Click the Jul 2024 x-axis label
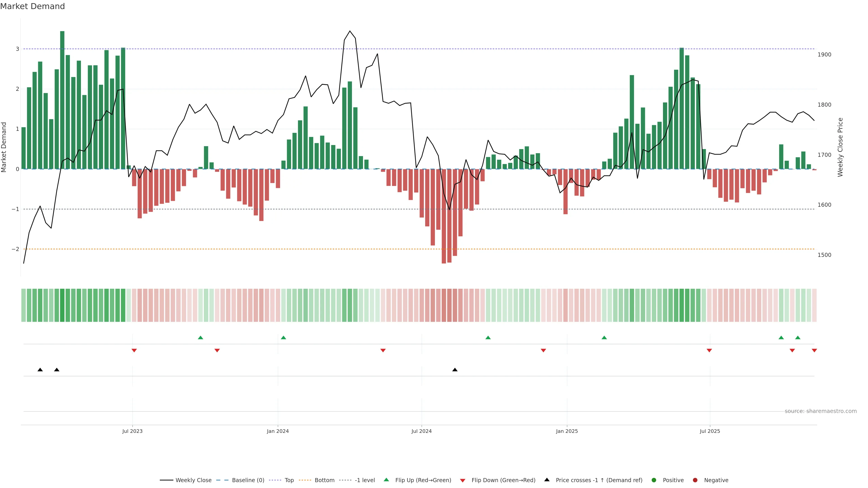This screenshot has width=868, height=488. coord(421,431)
